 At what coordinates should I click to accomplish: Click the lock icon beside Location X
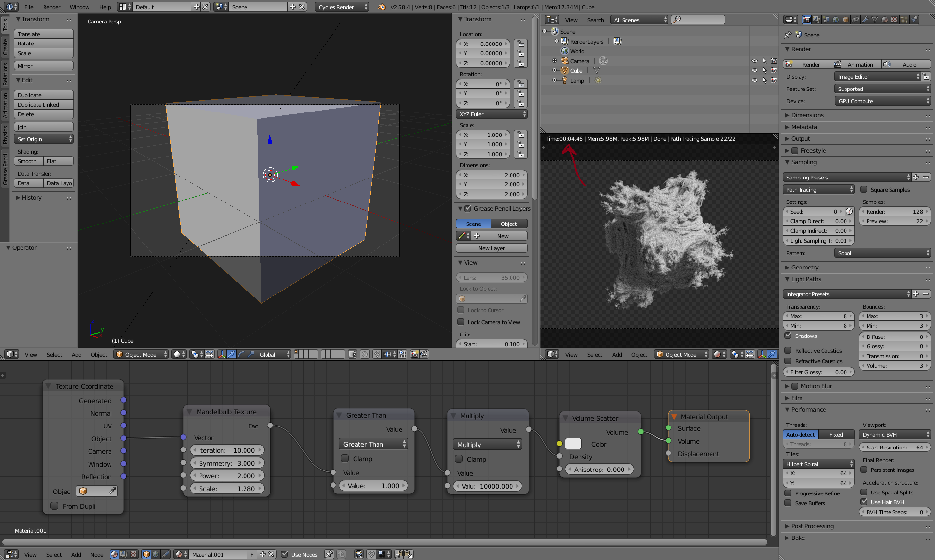click(521, 44)
